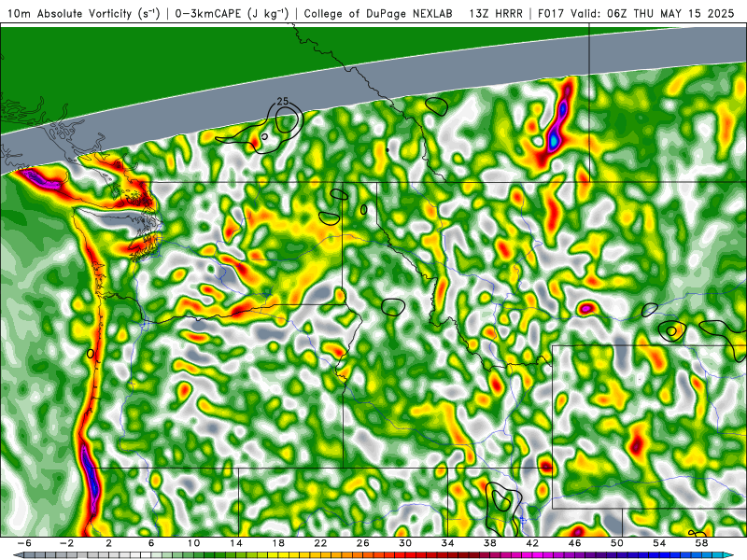Click the '2' colorbar scale value
This screenshot has width=747, height=560.
109,543
